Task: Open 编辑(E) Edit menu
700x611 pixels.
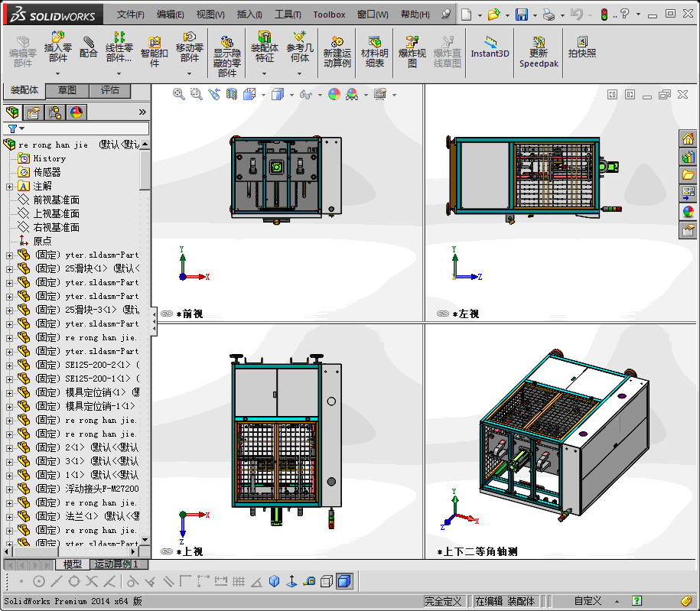Action: tap(170, 15)
